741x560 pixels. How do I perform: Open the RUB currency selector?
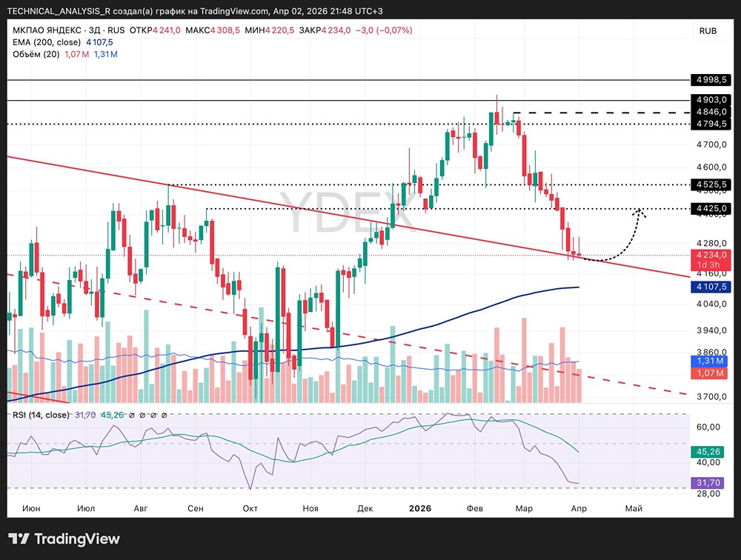(x=708, y=30)
